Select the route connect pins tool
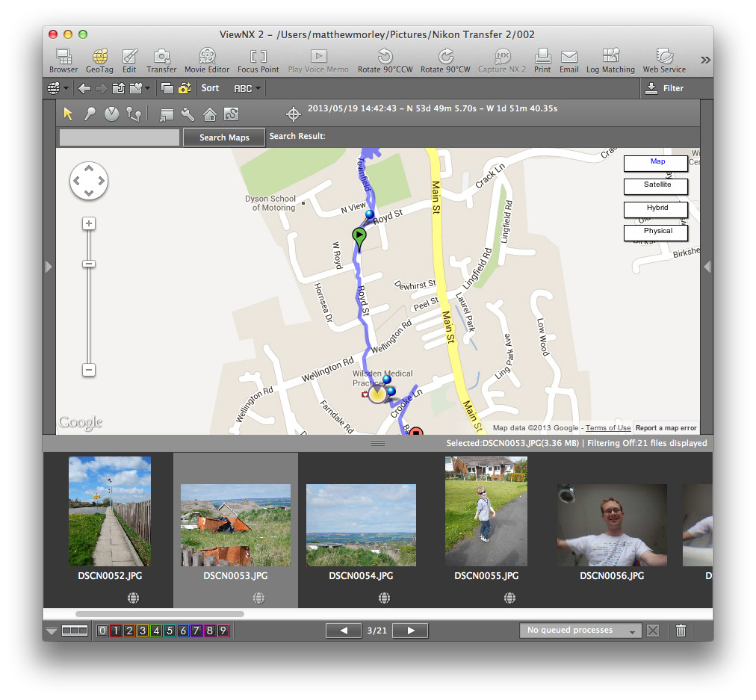 point(134,114)
